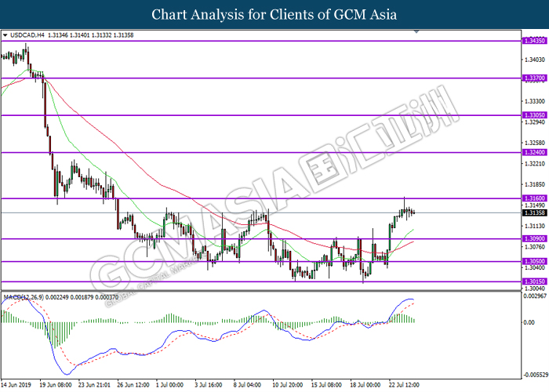
Task: Click the chart shift marker triangle at top
Action: click(x=416, y=31)
